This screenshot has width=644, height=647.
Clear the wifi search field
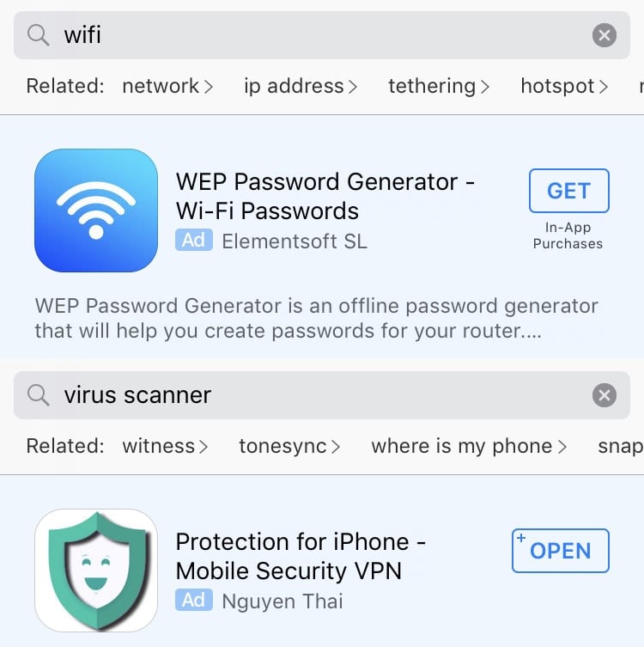[x=604, y=35]
